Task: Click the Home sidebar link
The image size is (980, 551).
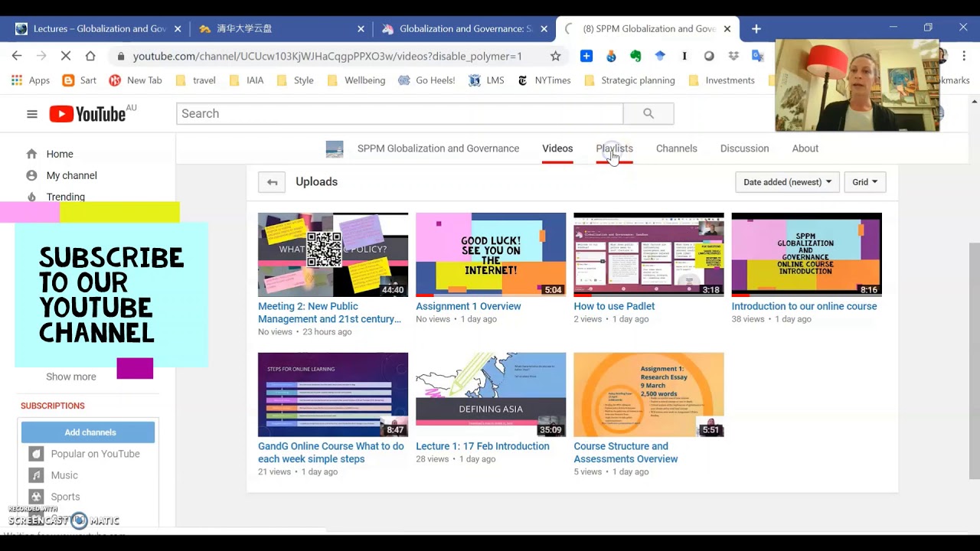Action: click(x=60, y=154)
